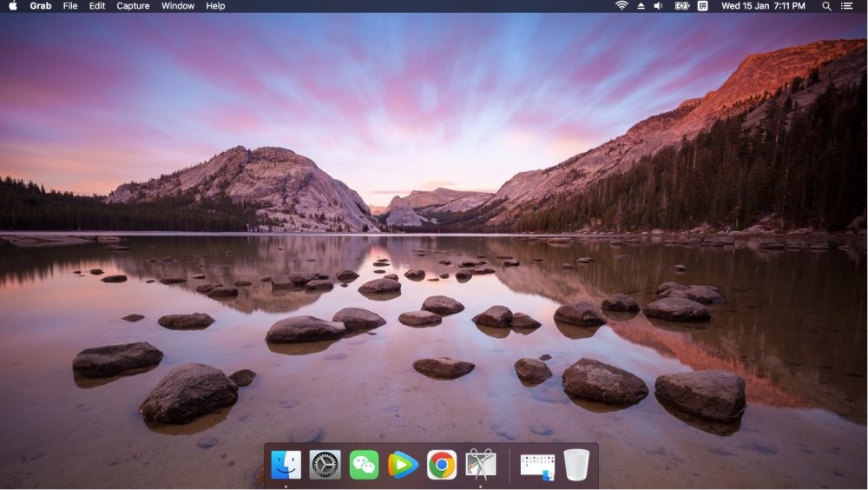Click the eject icon in menu bar
The height and width of the screenshot is (490, 868).
coord(641,5)
